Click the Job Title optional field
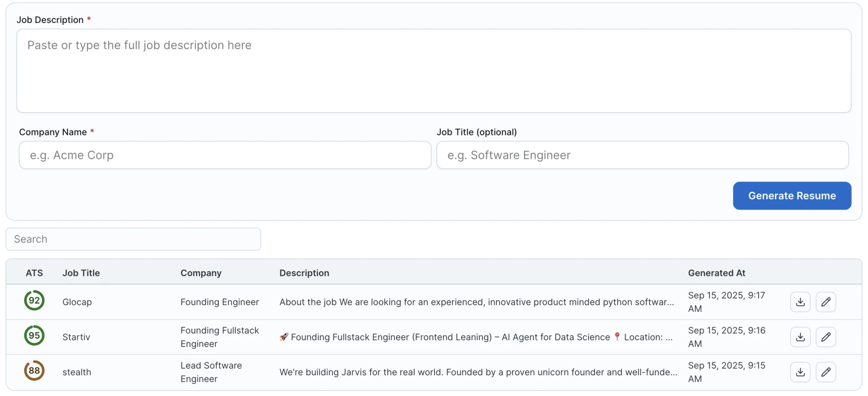The width and height of the screenshot is (868, 396). [x=642, y=155]
